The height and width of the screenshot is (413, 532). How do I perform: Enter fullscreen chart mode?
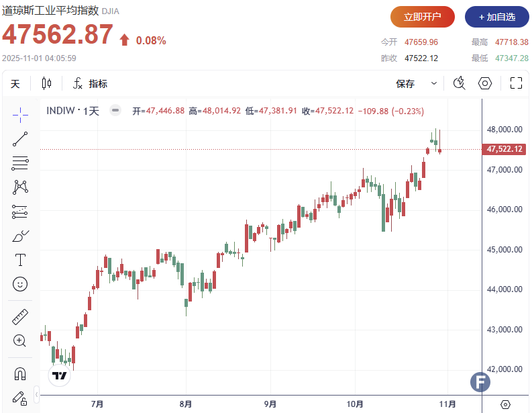coord(516,83)
